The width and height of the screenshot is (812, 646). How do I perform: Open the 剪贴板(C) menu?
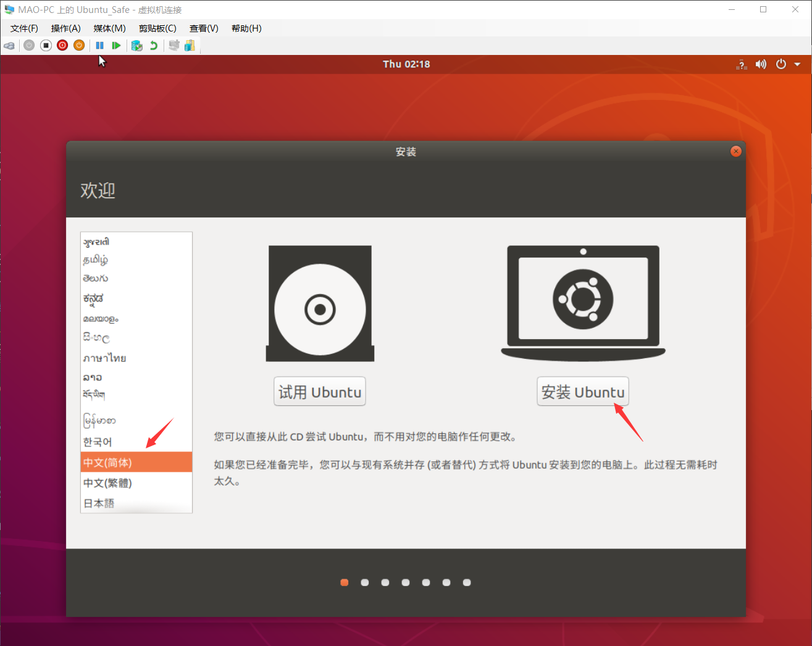157,28
